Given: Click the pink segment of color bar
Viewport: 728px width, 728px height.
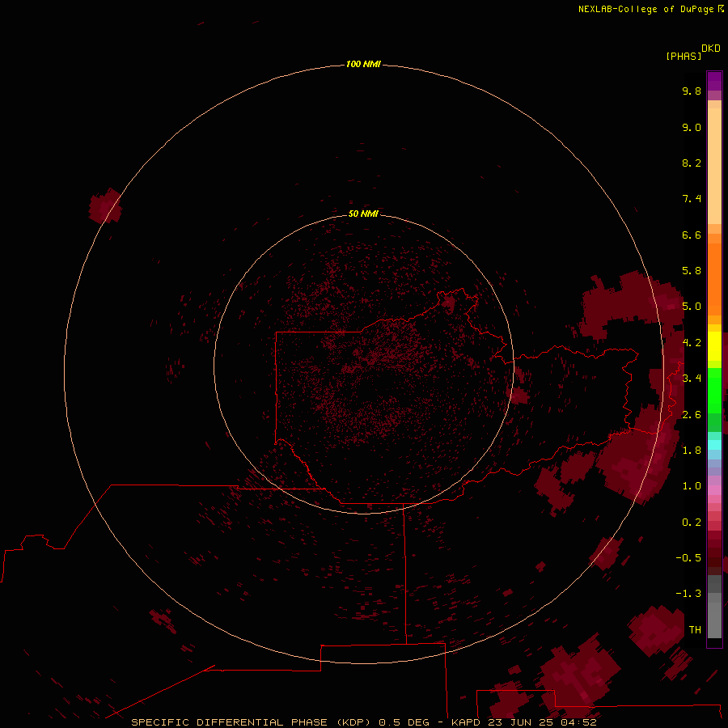Looking at the screenshot, I should pos(714,490).
